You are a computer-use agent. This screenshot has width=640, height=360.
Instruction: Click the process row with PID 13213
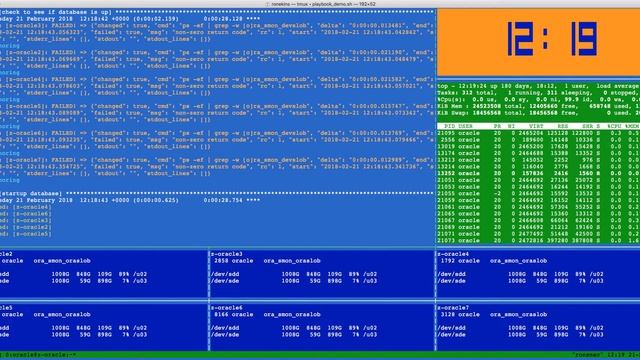538,160
